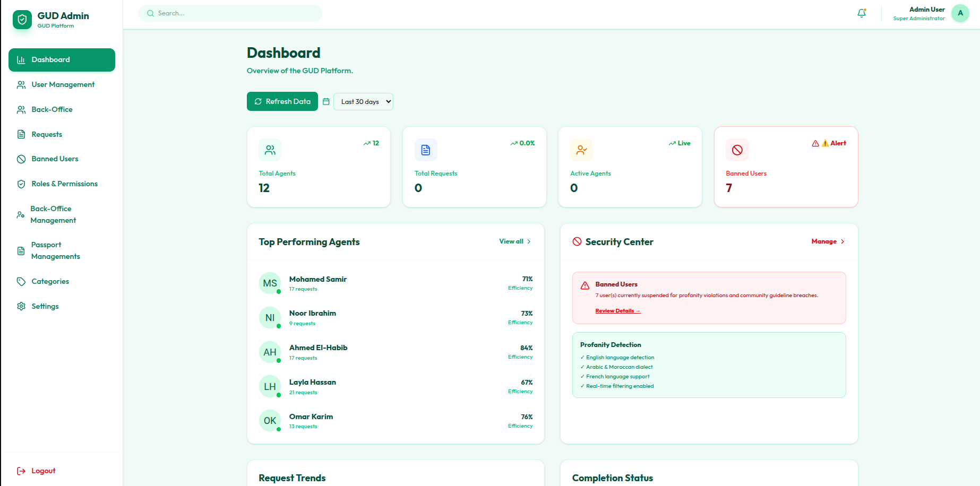Image resolution: width=980 pixels, height=486 pixels.
Task: Open notifications bell icon
Action: 862,13
